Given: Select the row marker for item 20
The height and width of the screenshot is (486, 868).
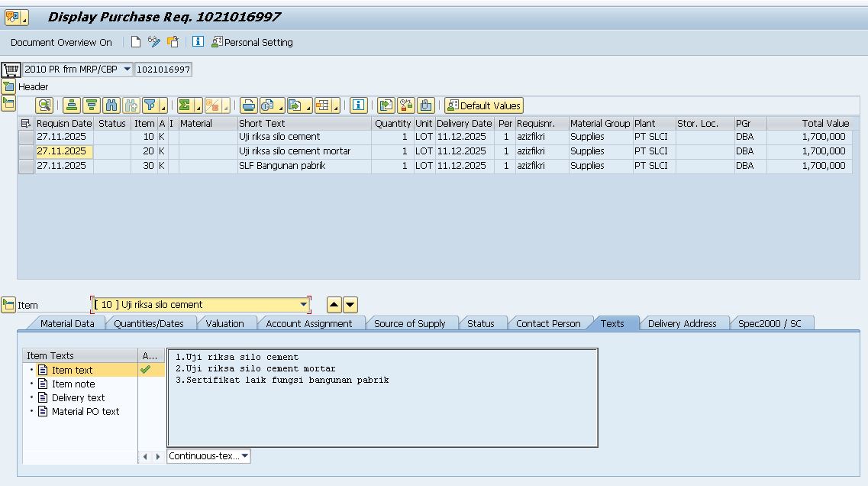Looking at the screenshot, I should click(26, 151).
